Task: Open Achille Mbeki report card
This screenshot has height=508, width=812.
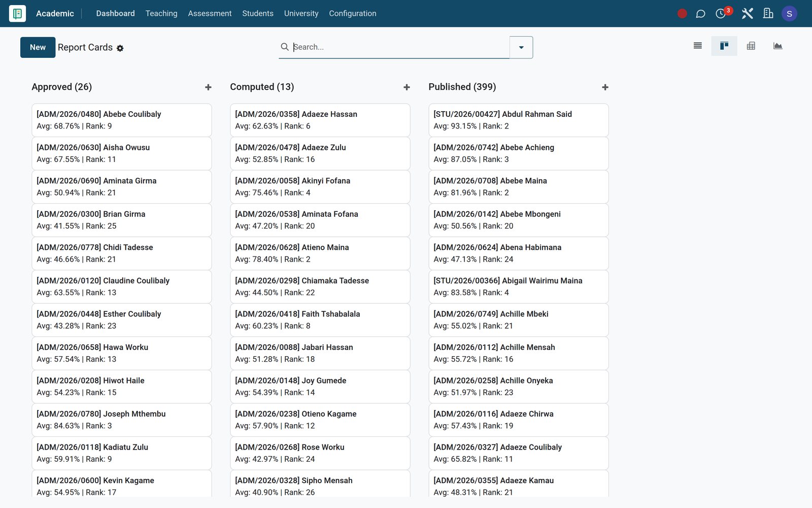Action: click(519, 320)
